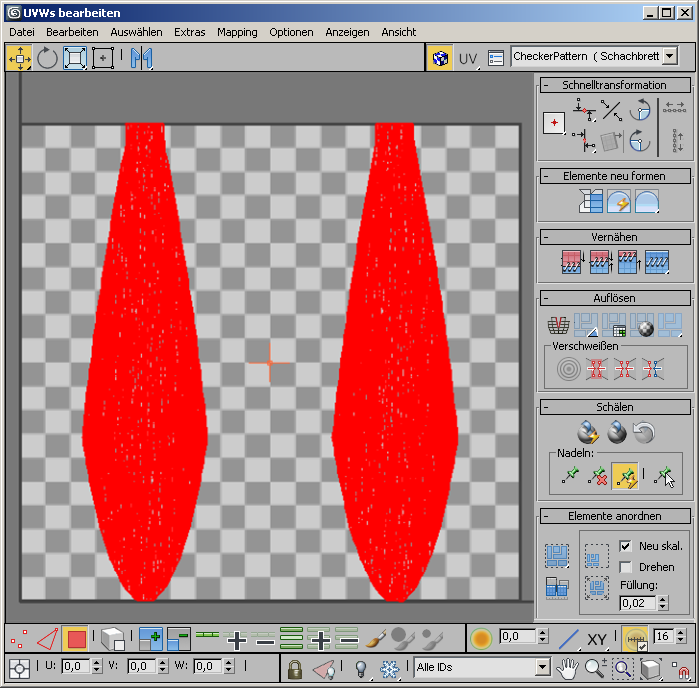Select the Zoom magnifier tool
This screenshot has height=688, width=699.
pyautogui.click(x=595, y=668)
